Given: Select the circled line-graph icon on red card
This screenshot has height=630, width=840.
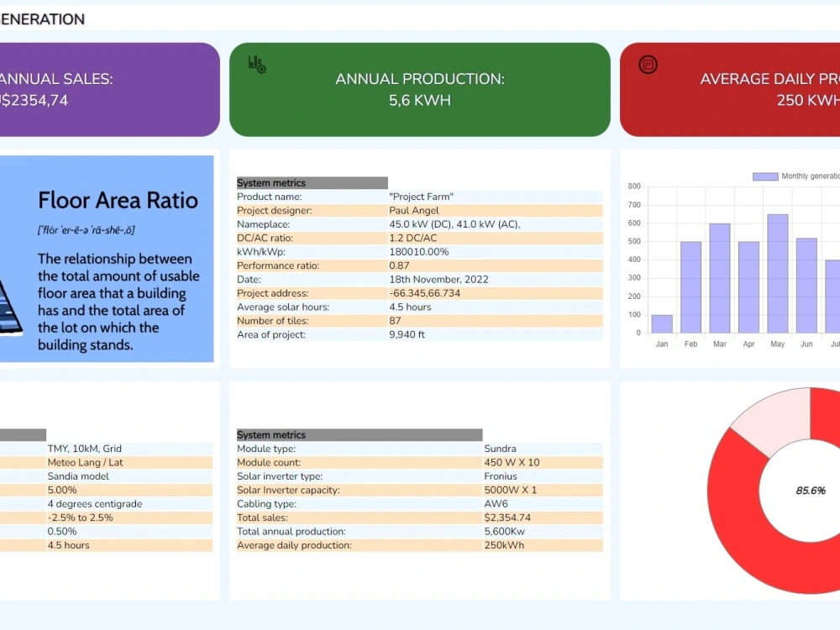Looking at the screenshot, I should [x=647, y=64].
